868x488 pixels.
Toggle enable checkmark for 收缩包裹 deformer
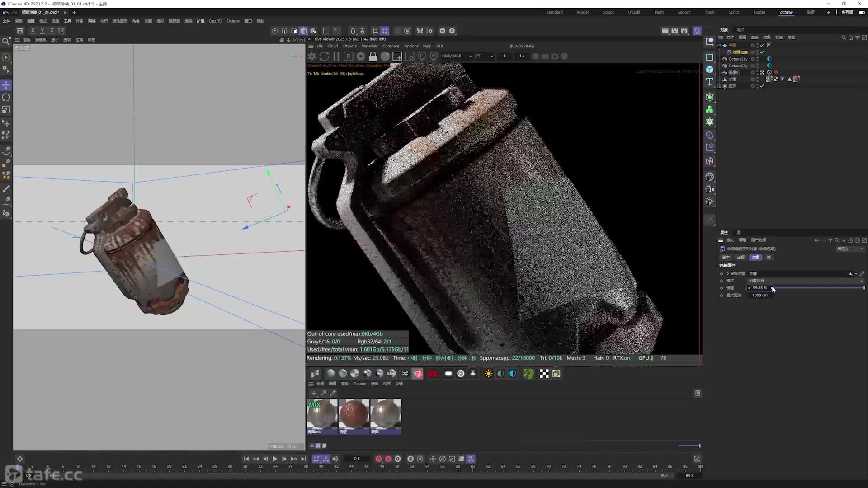(x=762, y=52)
